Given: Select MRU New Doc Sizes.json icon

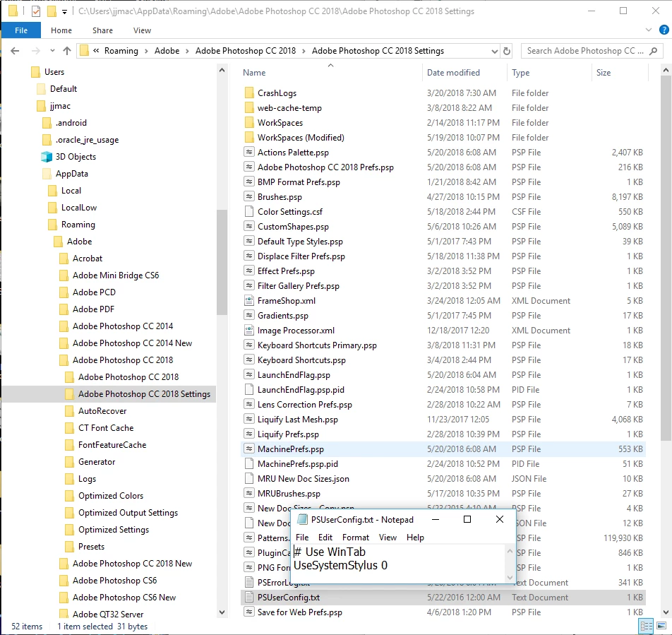Looking at the screenshot, I should pos(249,478).
